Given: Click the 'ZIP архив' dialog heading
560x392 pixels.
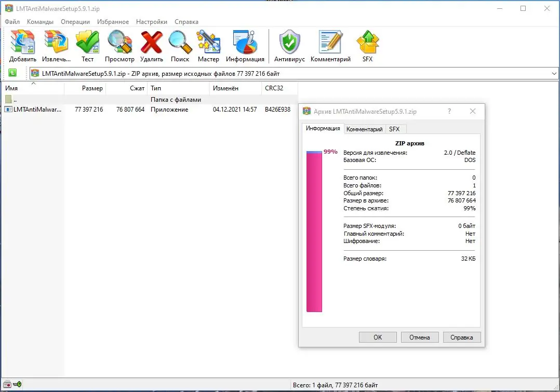Looking at the screenshot, I should click(x=410, y=143).
